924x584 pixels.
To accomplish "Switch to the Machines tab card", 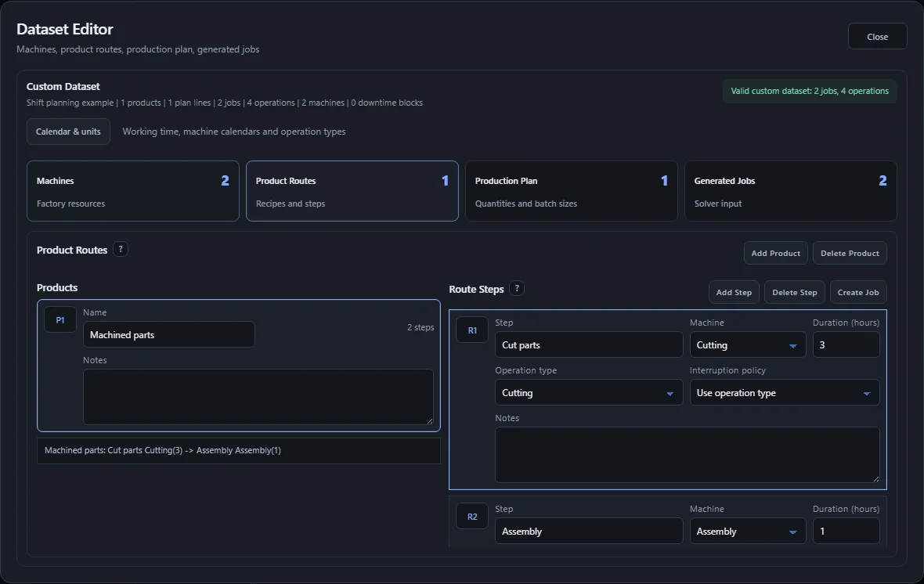I will 133,191.
